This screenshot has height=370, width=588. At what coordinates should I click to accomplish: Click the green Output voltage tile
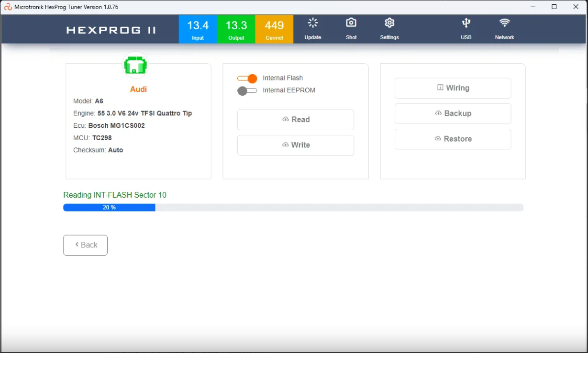[x=236, y=29]
